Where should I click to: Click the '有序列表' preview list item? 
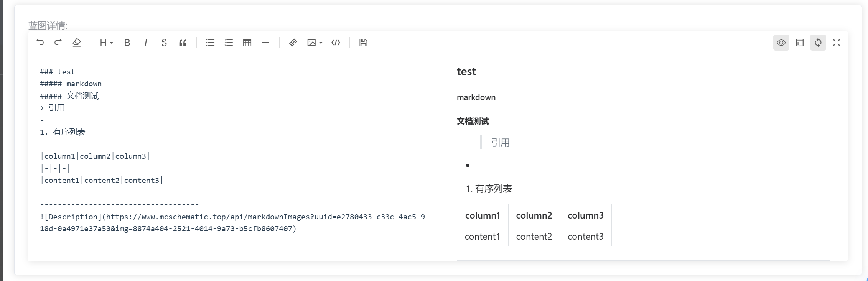494,189
